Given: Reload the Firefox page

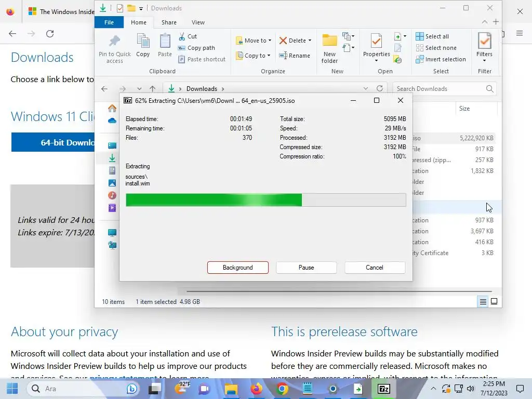Looking at the screenshot, I should pos(50,34).
